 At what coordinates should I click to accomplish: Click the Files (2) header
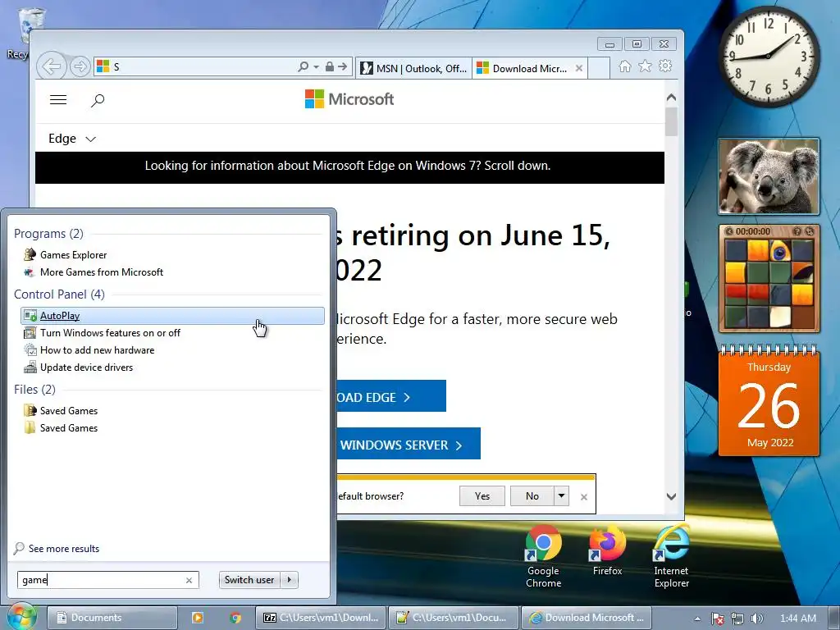(34, 390)
